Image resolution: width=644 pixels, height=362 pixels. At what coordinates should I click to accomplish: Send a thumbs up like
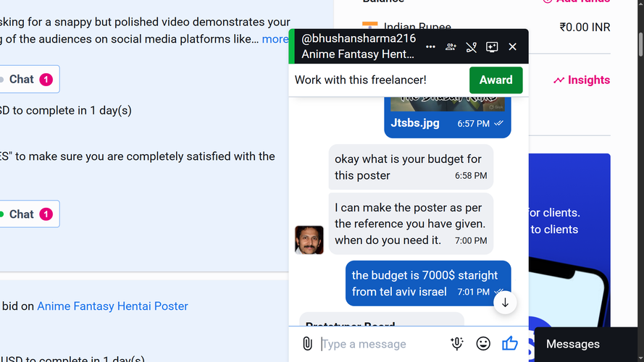[510, 343]
